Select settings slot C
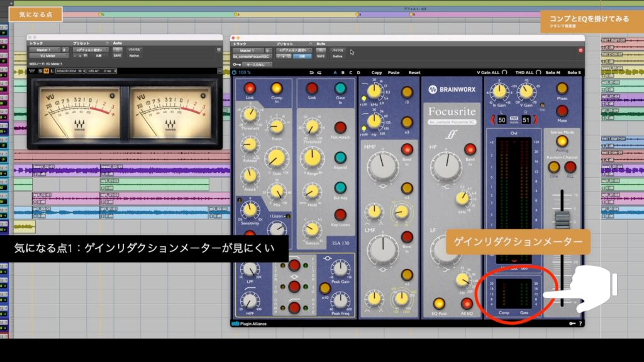The height and width of the screenshot is (362, 644). click(351, 73)
